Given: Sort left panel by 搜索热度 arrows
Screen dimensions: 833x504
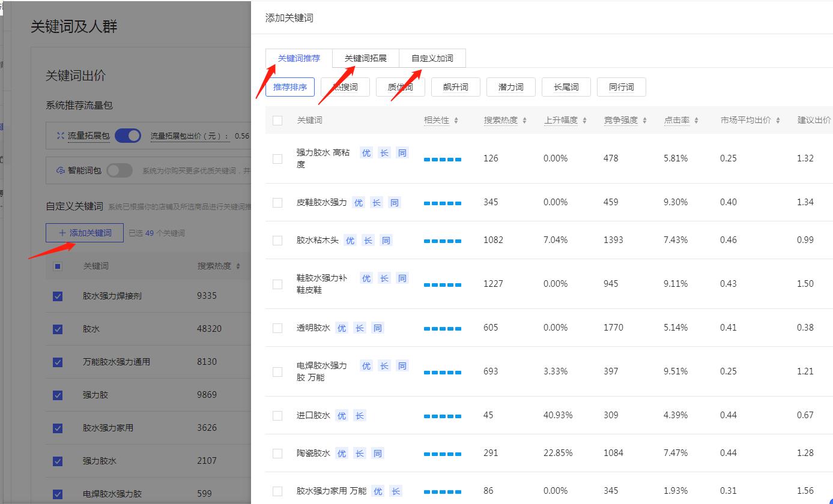Looking at the screenshot, I should pos(238,266).
